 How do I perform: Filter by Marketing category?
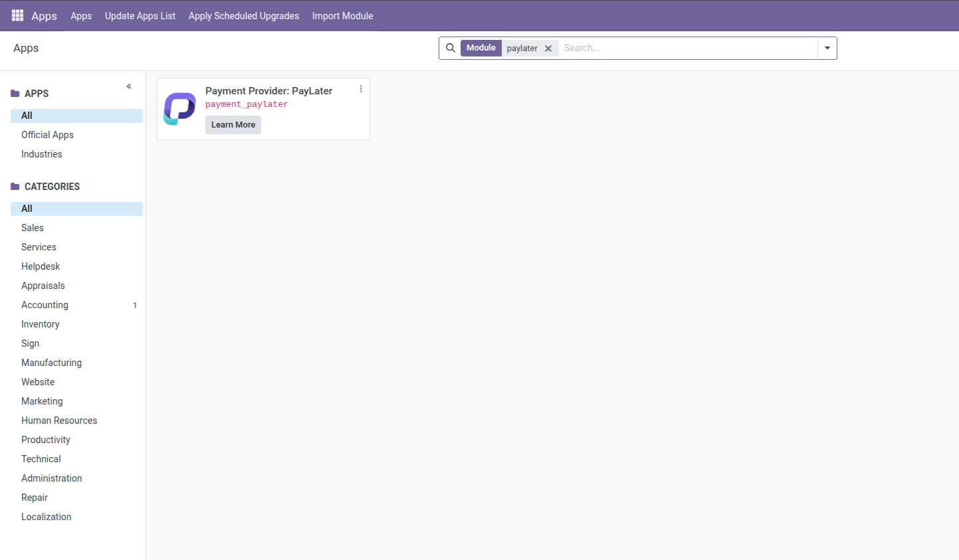pos(76,401)
